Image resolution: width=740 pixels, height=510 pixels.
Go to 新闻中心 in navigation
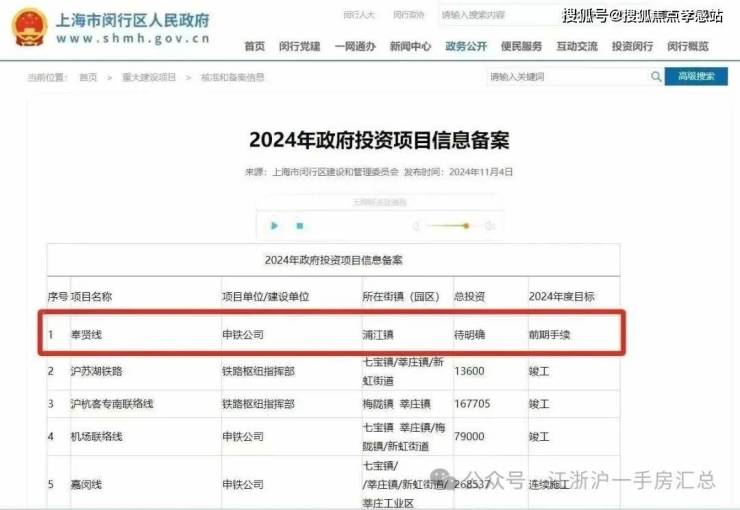pos(410,47)
